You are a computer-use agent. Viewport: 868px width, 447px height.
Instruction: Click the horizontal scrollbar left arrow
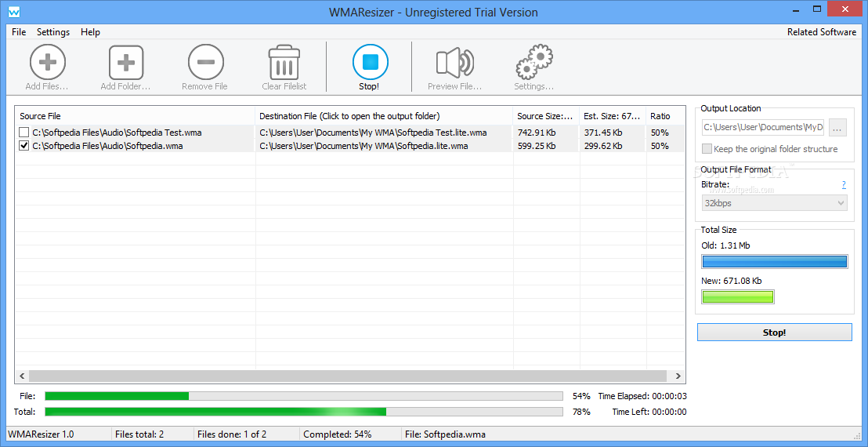point(22,376)
